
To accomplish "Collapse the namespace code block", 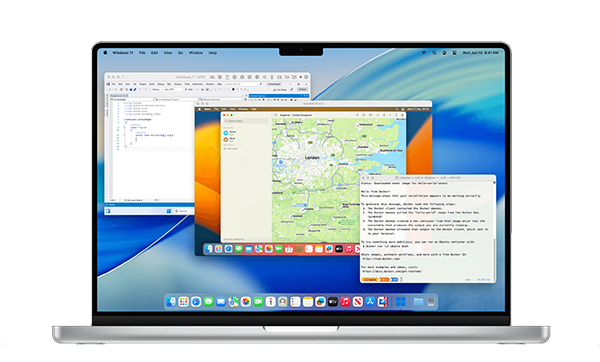I will point(124,119).
